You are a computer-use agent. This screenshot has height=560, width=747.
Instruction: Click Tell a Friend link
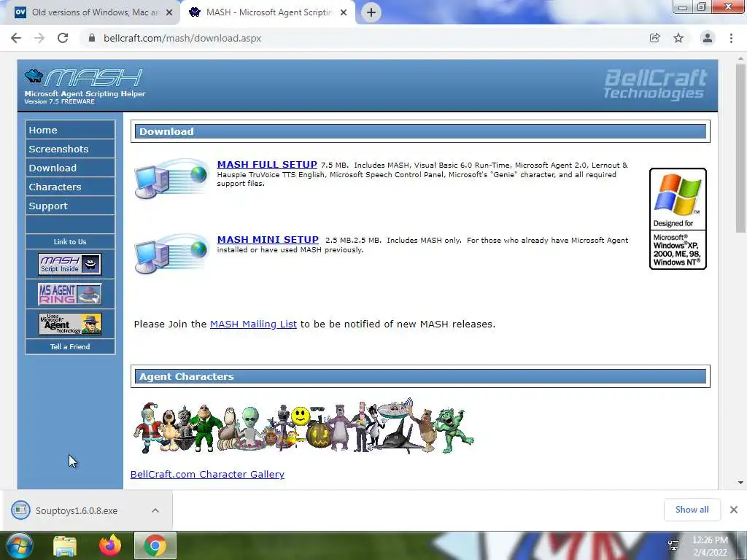[x=70, y=346]
